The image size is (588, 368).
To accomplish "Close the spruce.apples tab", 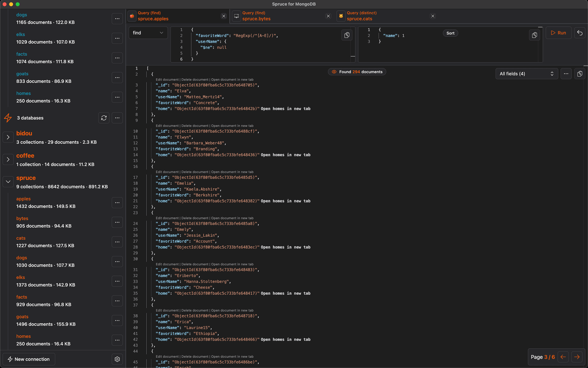I will (224, 16).
